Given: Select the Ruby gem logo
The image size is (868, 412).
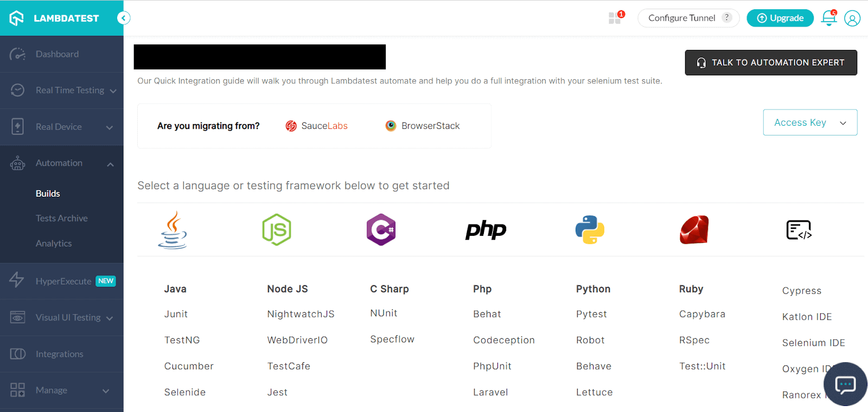Looking at the screenshot, I should [x=693, y=229].
